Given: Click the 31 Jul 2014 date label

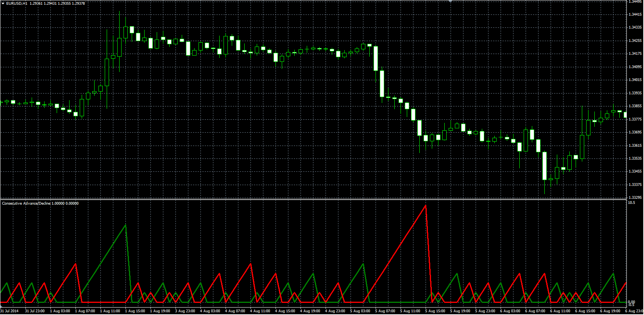Looking at the screenshot, I should point(9,311).
